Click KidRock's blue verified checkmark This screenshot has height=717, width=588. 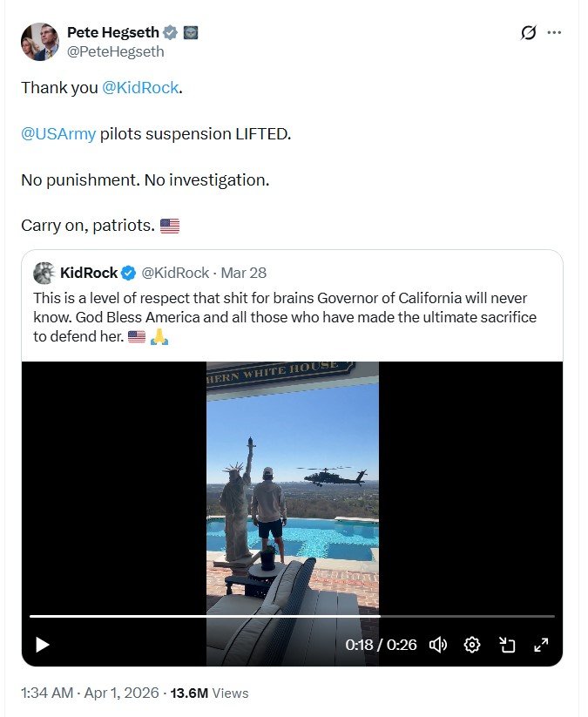pos(127,273)
